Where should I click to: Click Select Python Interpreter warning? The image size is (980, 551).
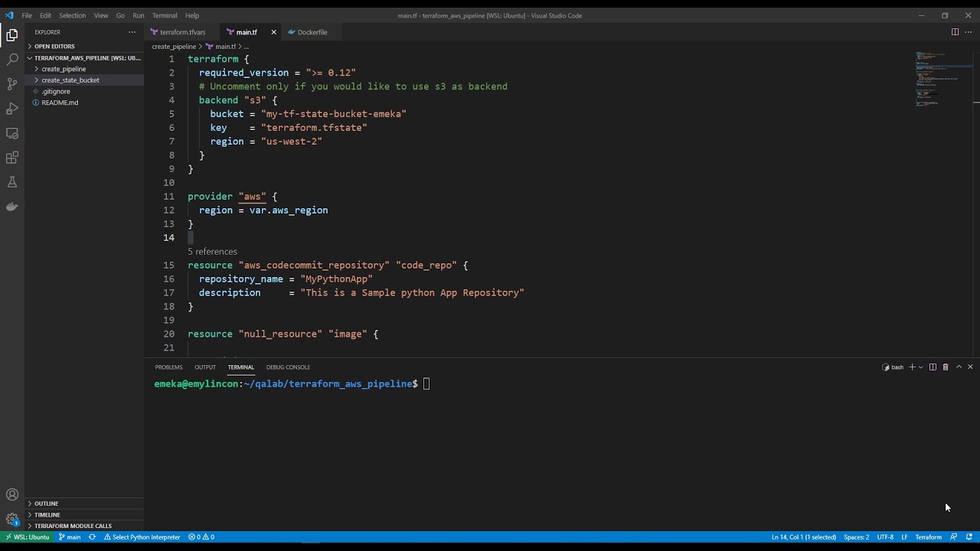pyautogui.click(x=142, y=537)
